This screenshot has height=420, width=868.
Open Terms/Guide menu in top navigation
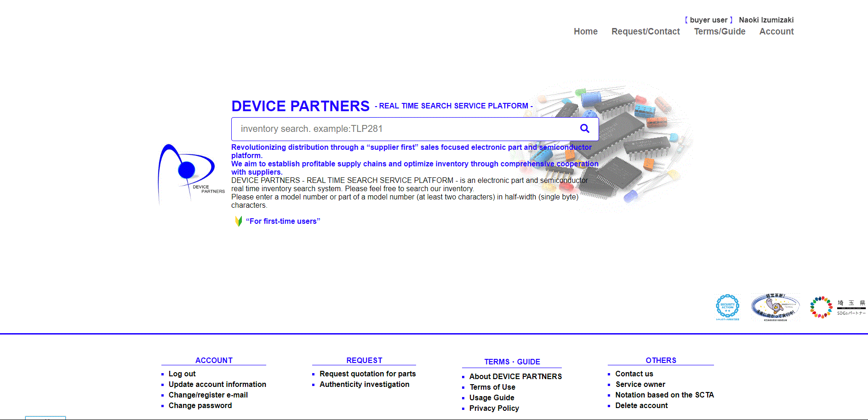point(720,31)
